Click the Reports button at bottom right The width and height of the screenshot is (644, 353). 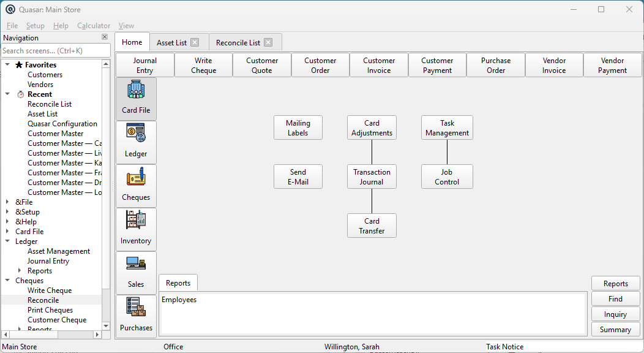tap(616, 284)
